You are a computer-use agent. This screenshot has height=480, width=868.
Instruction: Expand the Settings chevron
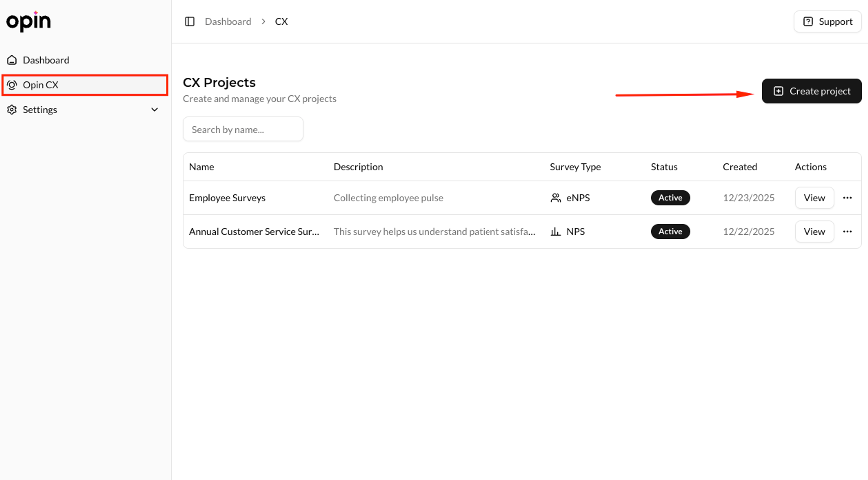pyautogui.click(x=155, y=110)
